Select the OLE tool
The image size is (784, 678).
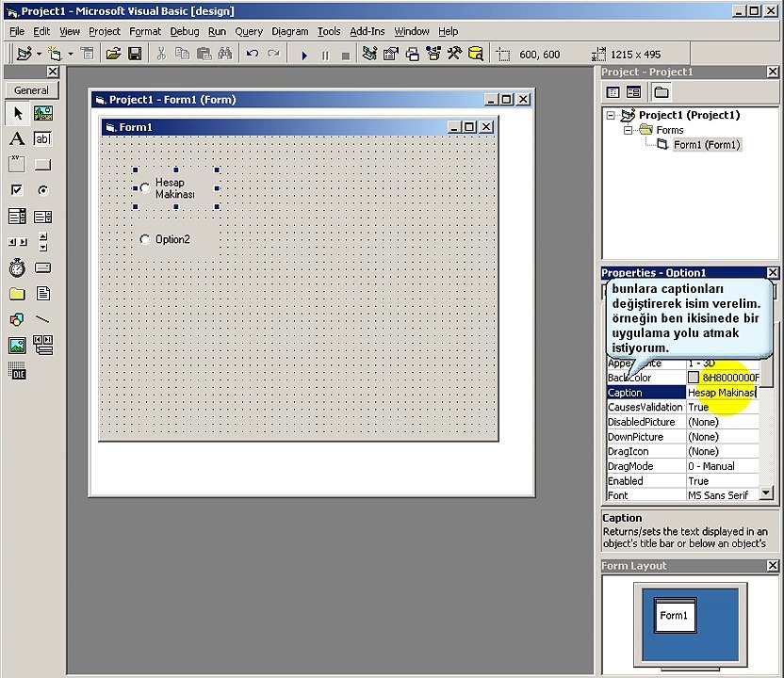coord(17,371)
